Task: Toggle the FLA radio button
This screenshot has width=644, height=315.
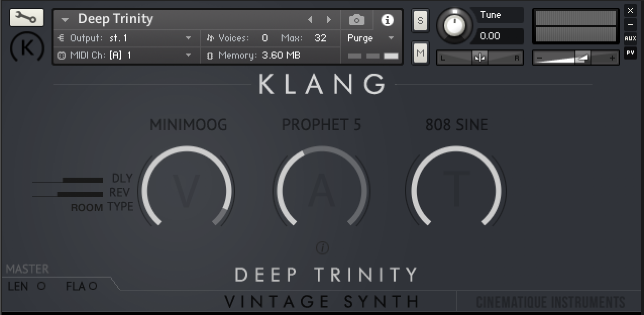Action: pyautogui.click(x=93, y=286)
